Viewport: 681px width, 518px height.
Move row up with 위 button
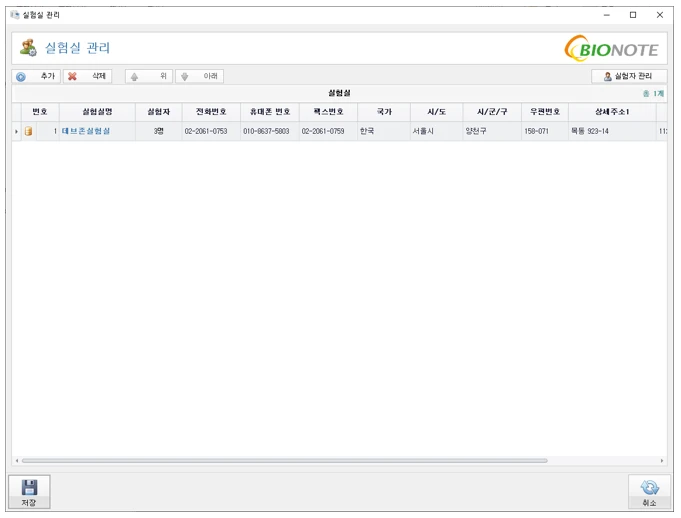click(149, 76)
